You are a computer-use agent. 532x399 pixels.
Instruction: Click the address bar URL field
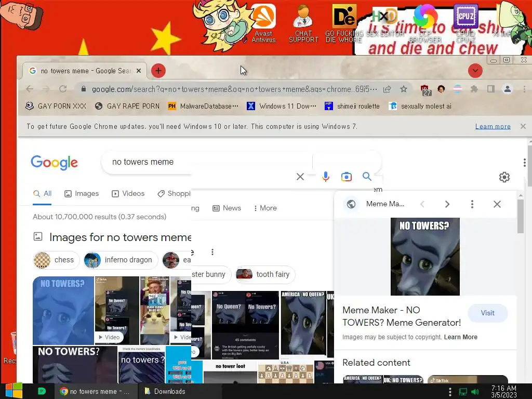click(234, 89)
